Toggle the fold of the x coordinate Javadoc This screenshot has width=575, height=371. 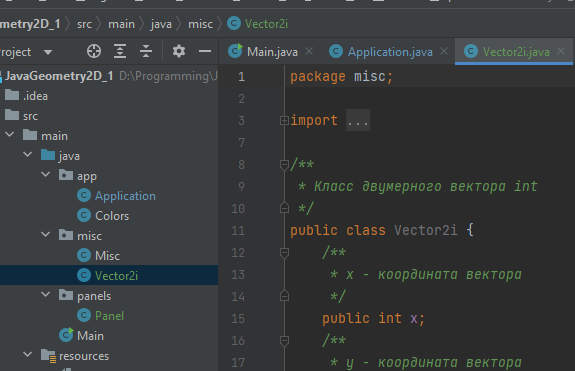click(x=284, y=253)
